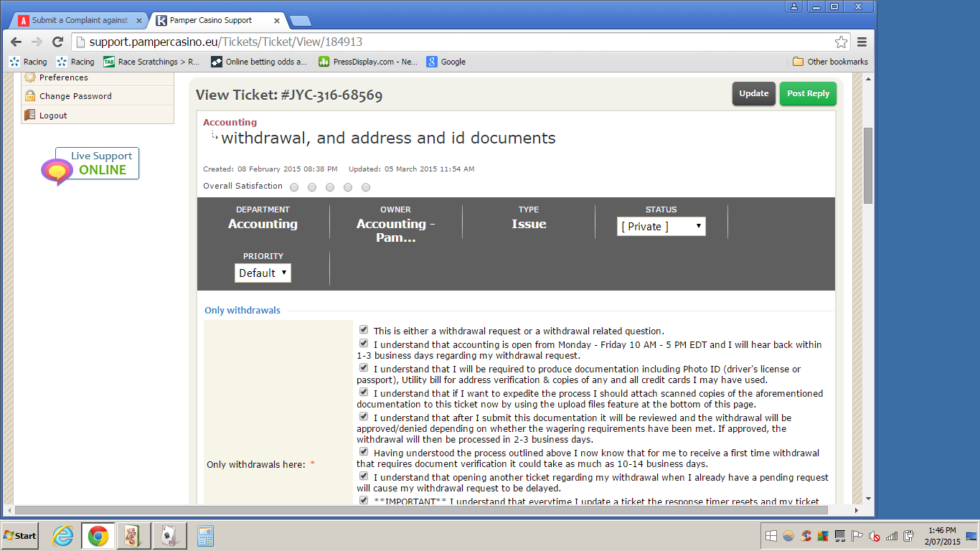The width and height of the screenshot is (980, 551).
Task: Open the Online betting odds bookmark
Action: 259,62
